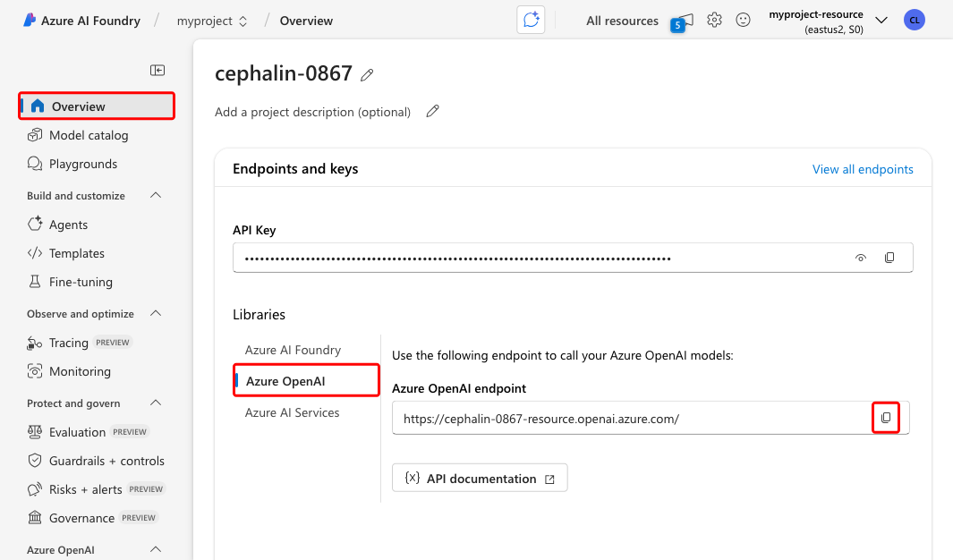Open the announcements megaphone icon

(x=683, y=21)
